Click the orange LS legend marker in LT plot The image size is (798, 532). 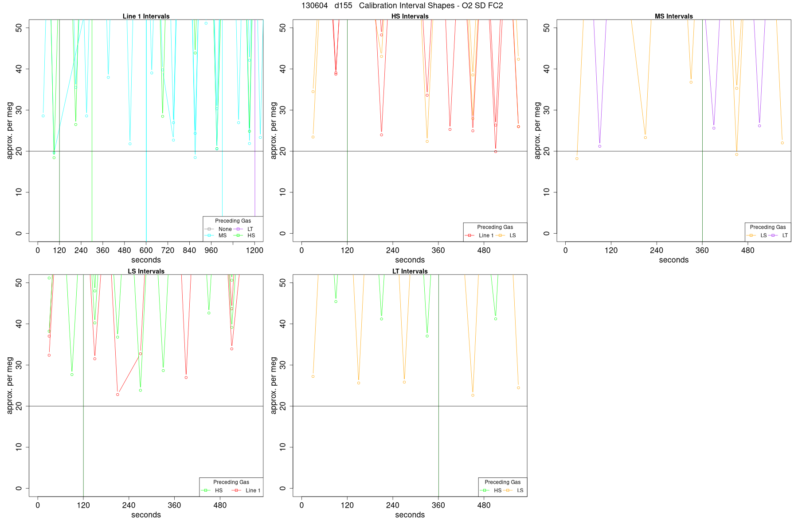[x=508, y=490]
